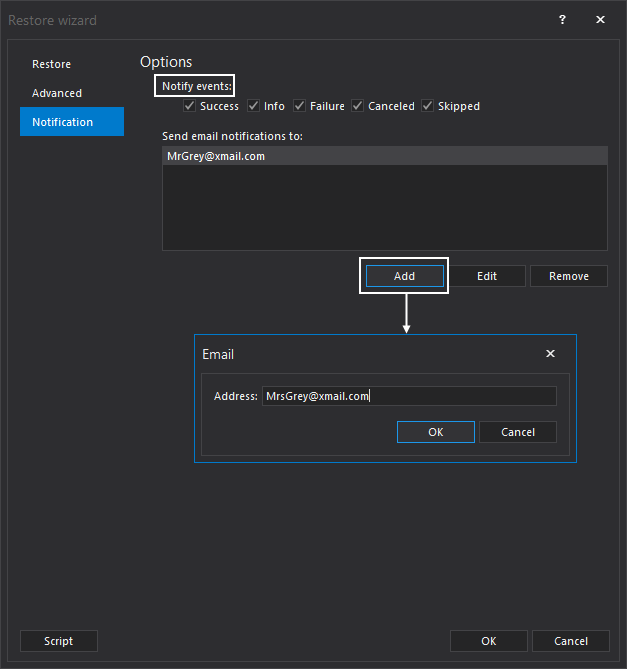Disable the Canceled event checkbox
The height and width of the screenshot is (669, 627).
[x=357, y=106]
